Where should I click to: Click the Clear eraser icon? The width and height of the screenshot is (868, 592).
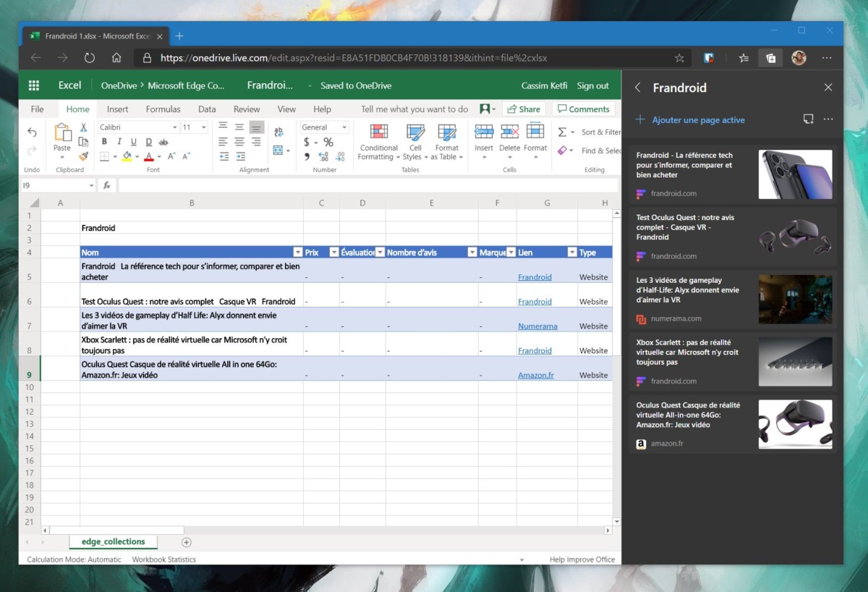click(x=562, y=151)
